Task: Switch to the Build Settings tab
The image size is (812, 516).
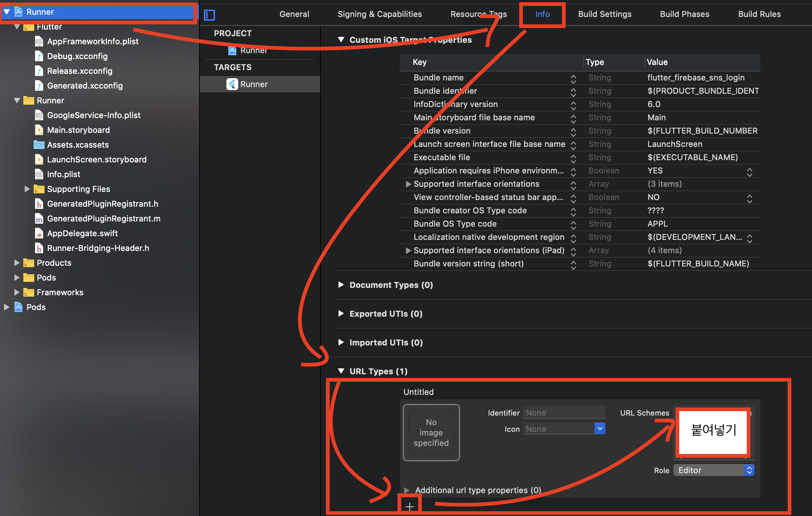Action: click(x=604, y=14)
